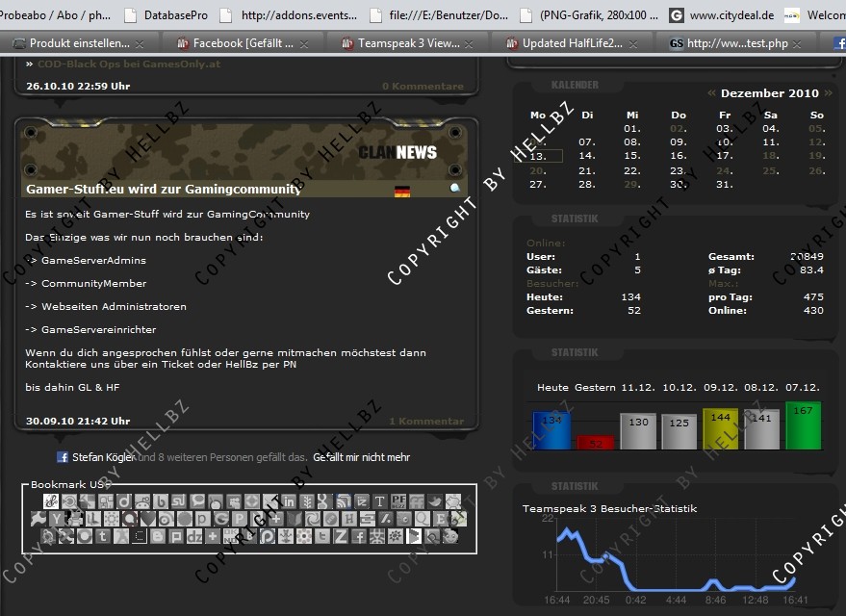Select the 13th in the calendar
Viewport: 846px width, 616px height.
click(x=539, y=156)
